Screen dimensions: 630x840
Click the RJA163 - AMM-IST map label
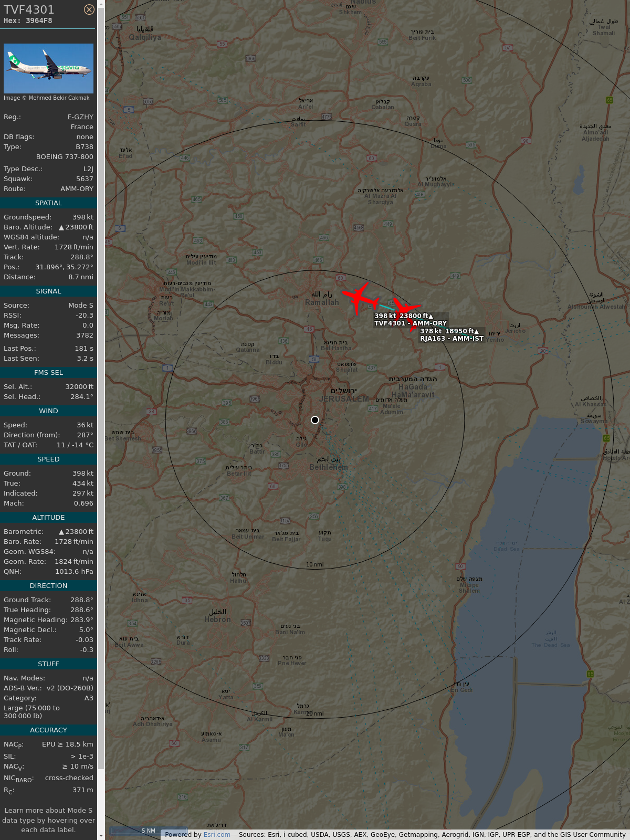[451, 339]
